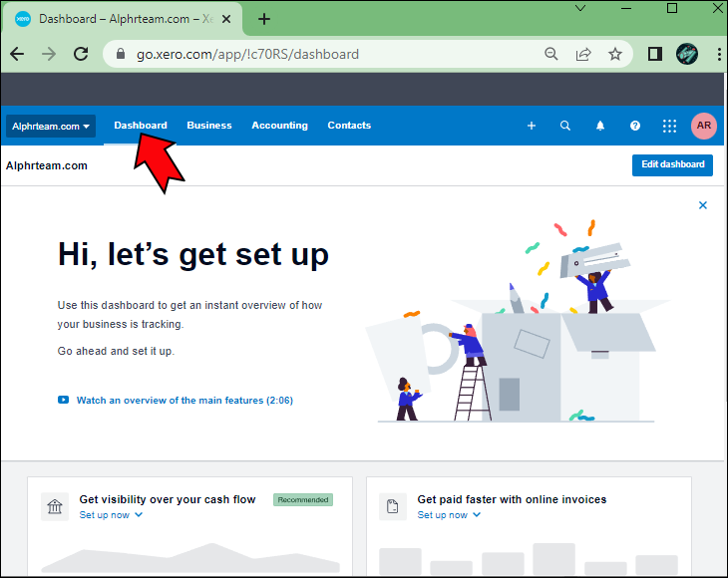This screenshot has height=578, width=728.
Task: Expand Set up now under online invoices
Action: [x=449, y=515]
